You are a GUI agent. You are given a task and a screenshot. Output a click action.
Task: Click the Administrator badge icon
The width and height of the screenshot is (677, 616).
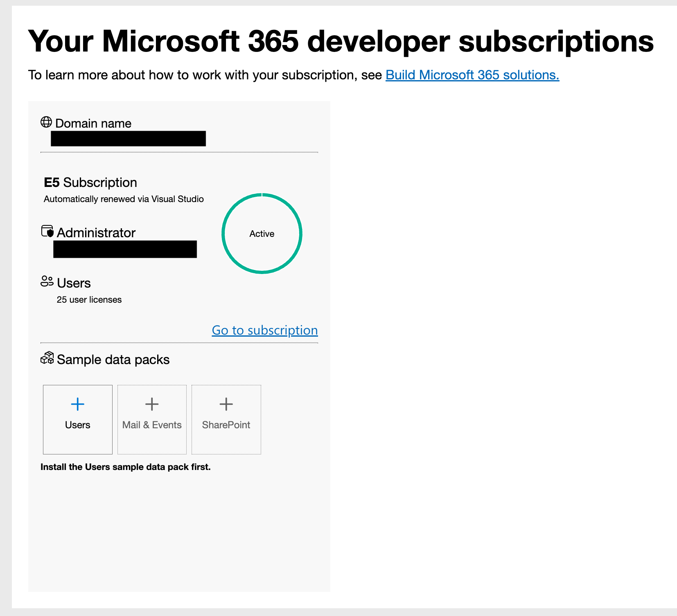[47, 231]
